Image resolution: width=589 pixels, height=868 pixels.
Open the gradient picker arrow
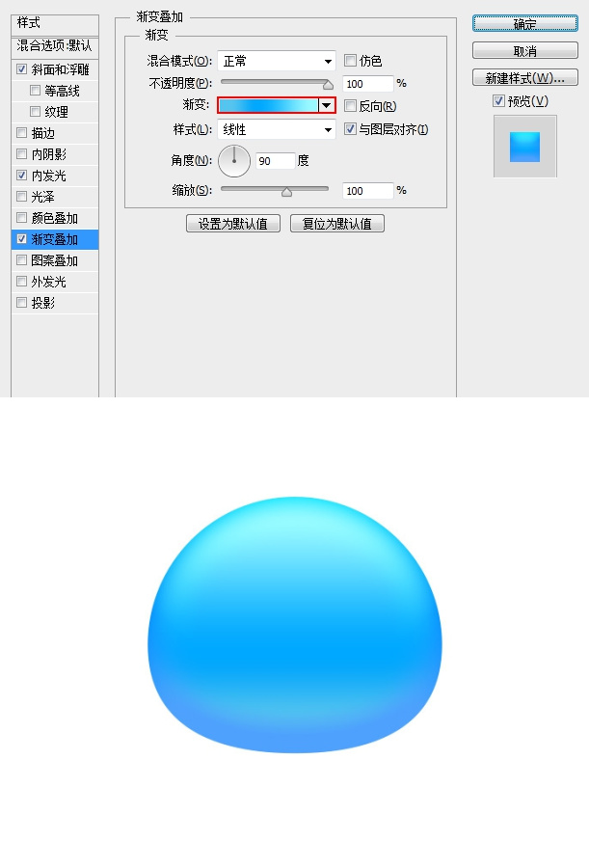point(327,105)
